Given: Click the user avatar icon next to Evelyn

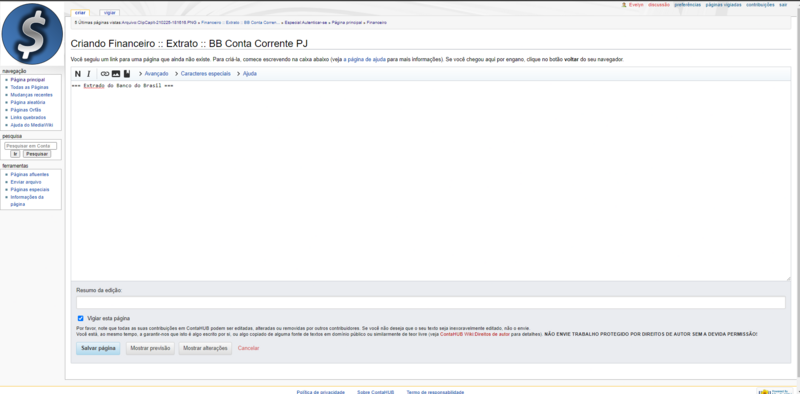Looking at the screenshot, I should [x=624, y=5].
